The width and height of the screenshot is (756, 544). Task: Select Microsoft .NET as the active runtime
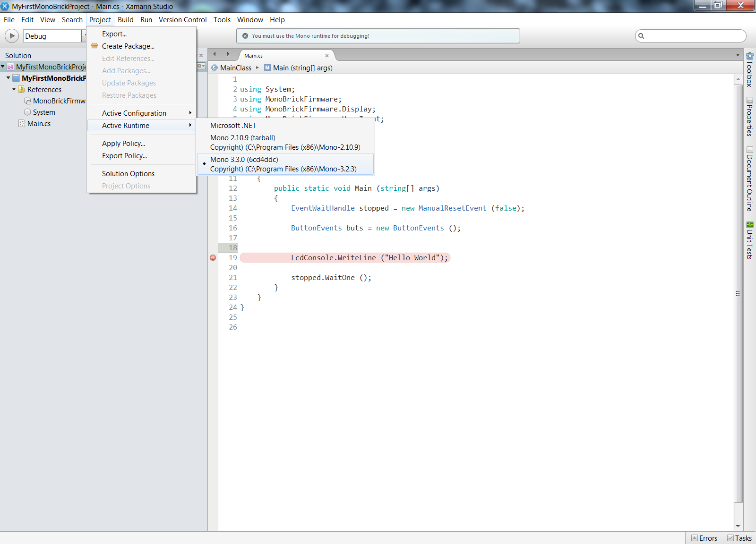(x=285, y=126)
